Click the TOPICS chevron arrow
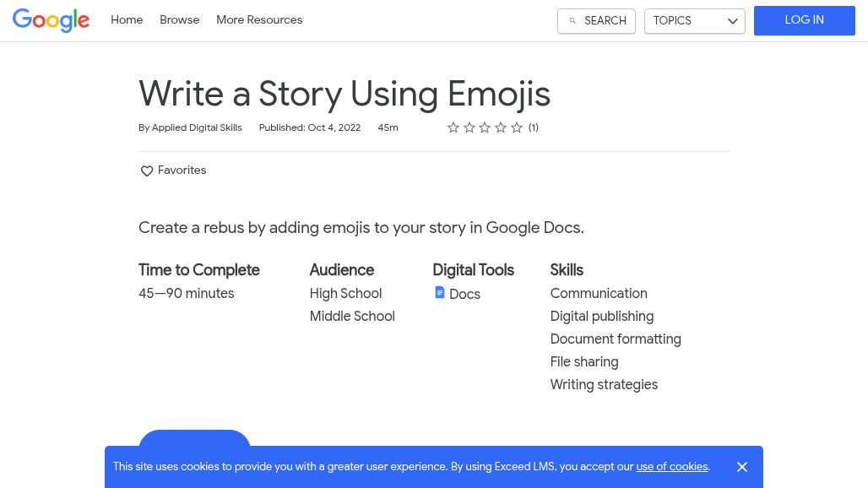Viewport: 868px width, 488px height. click(732, 21)
